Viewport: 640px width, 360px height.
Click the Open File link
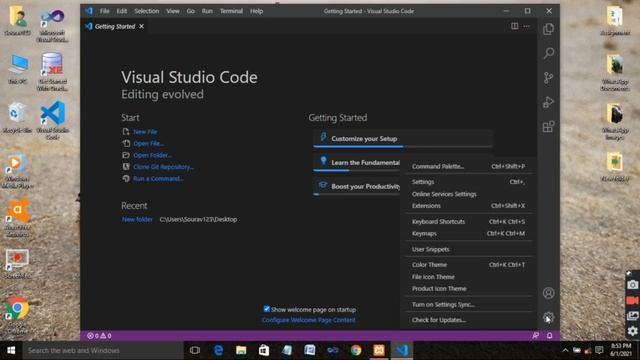149,144
